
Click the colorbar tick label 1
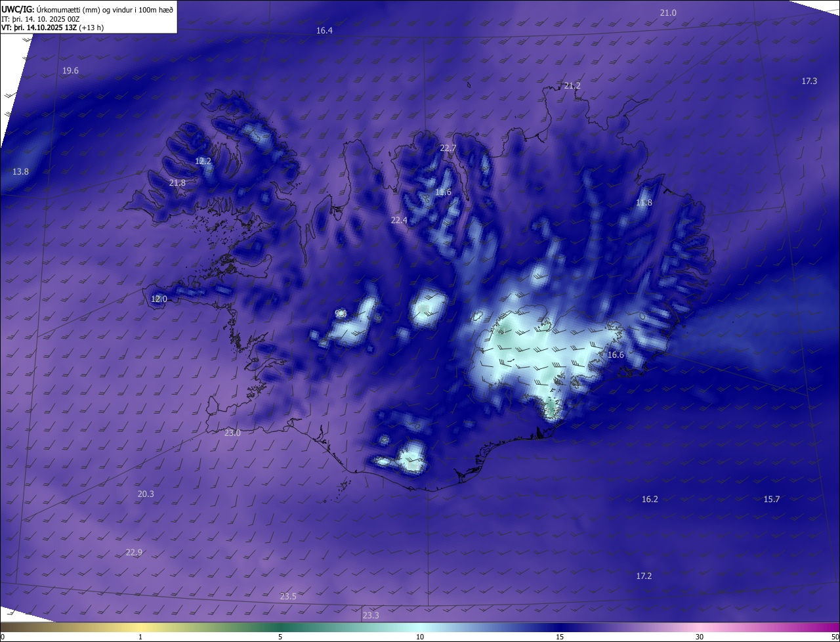pos(140,637)
